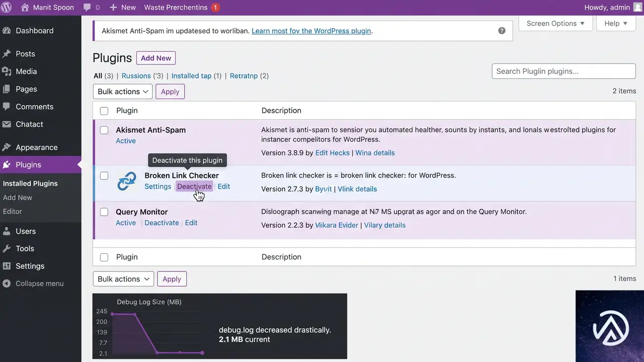Click the Posts pushpin icon
The height and width of the screenshot is (362, 644).
(7, 54)
